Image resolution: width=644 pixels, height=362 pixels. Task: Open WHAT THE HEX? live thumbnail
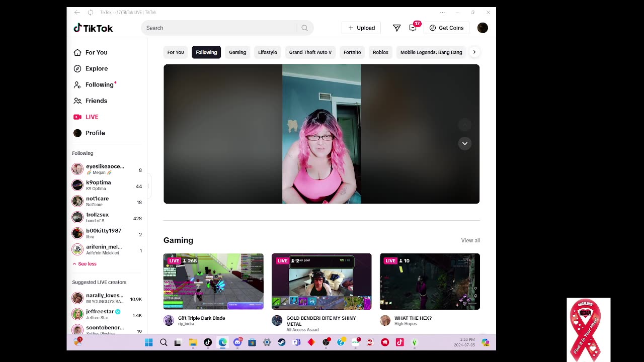(x=430, y=282)
